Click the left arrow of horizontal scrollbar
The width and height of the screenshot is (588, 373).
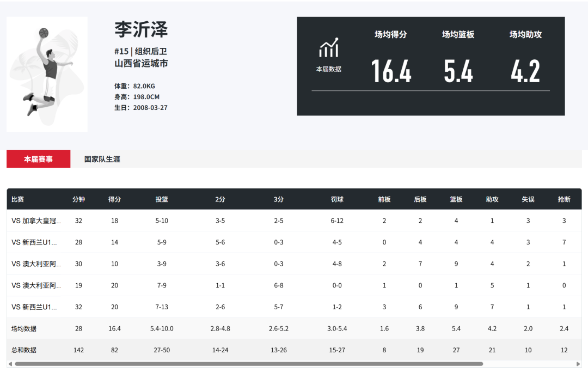tap(10, 364)
